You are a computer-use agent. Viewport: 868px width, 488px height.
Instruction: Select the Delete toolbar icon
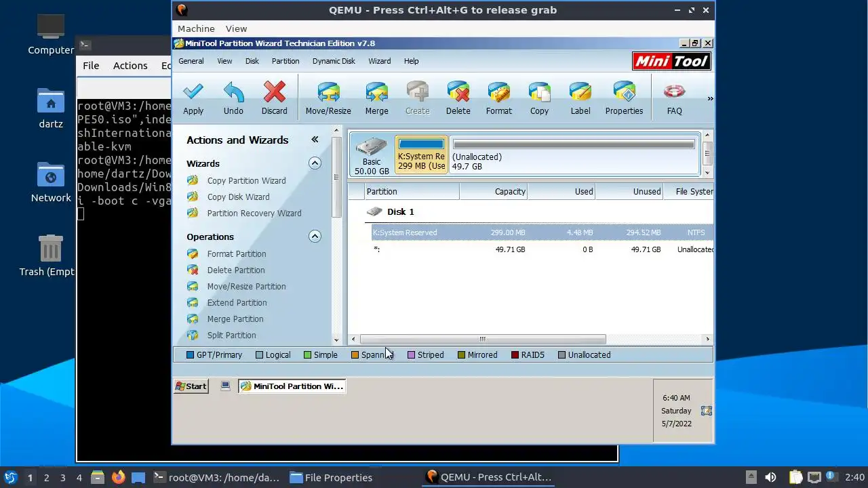click(458, 98)
